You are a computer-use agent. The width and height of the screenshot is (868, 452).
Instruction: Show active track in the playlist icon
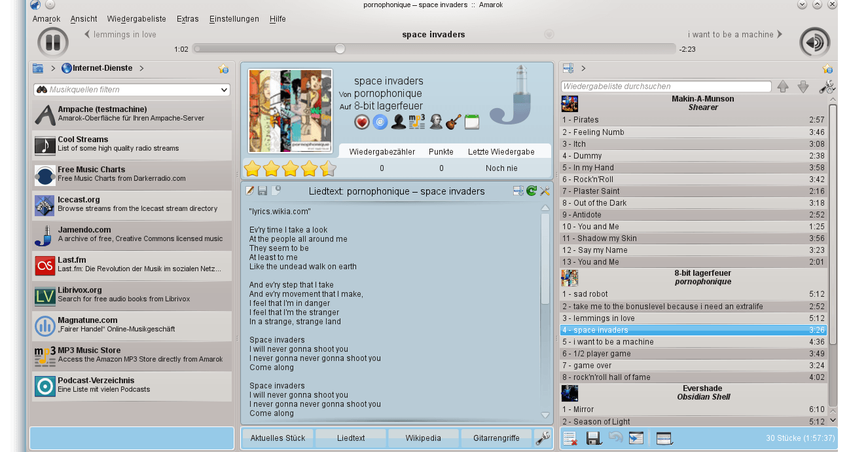636,439
